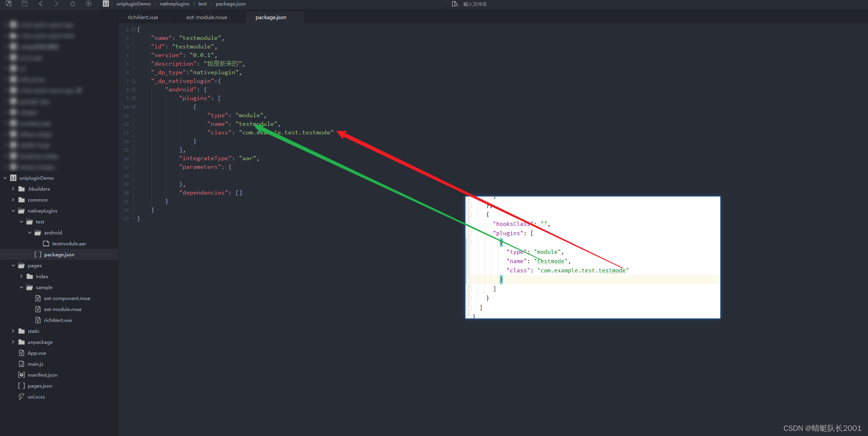Expand the unpackage folder chevron
Viewport: 868px width, 436px height.
(x=13, y=342)
